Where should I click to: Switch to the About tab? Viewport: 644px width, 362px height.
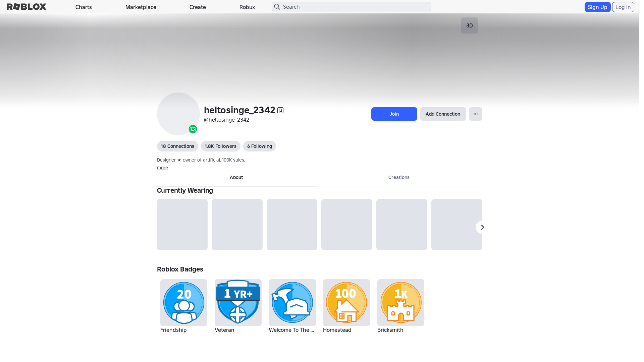pos(236,178)
